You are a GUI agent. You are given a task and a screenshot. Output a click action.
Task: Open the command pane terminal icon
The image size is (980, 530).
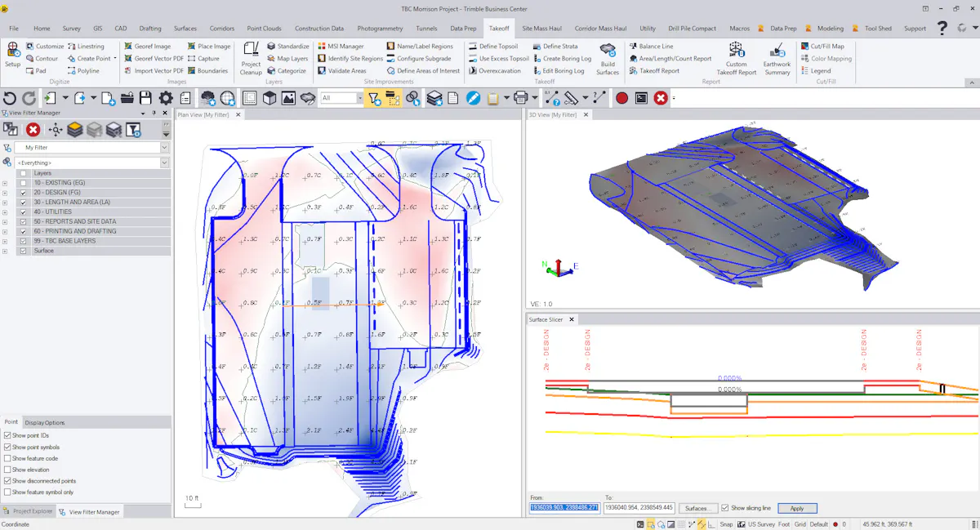tap(641, 98)
